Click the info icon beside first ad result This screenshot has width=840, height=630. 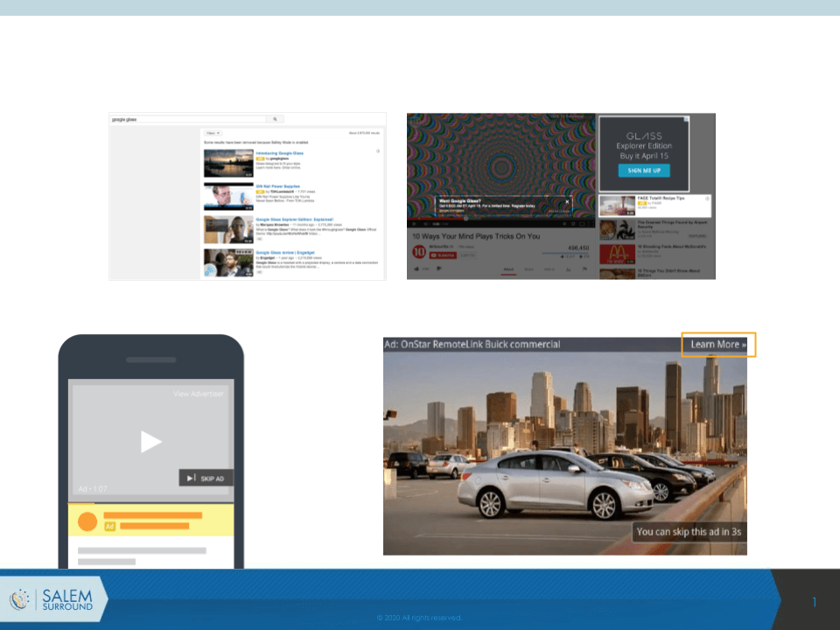tap(378, 151)
